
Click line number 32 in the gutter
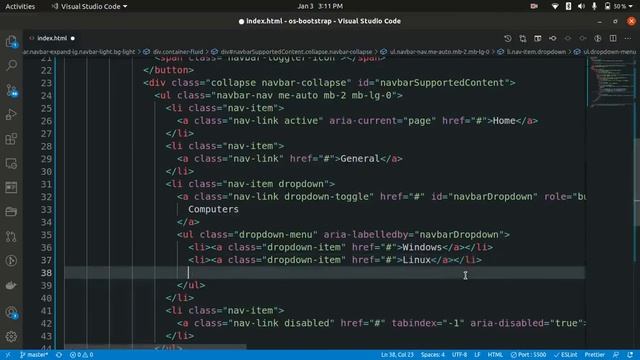(47, 197)
